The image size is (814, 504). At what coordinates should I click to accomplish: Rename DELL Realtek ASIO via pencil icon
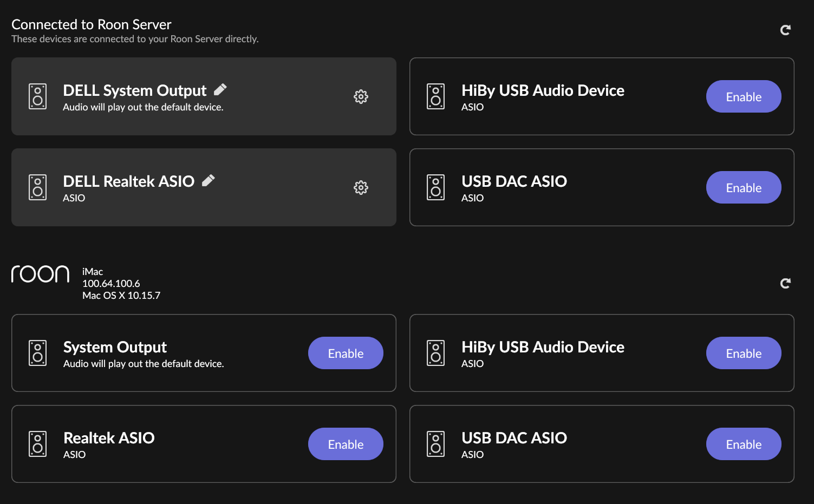coord(209,180)
